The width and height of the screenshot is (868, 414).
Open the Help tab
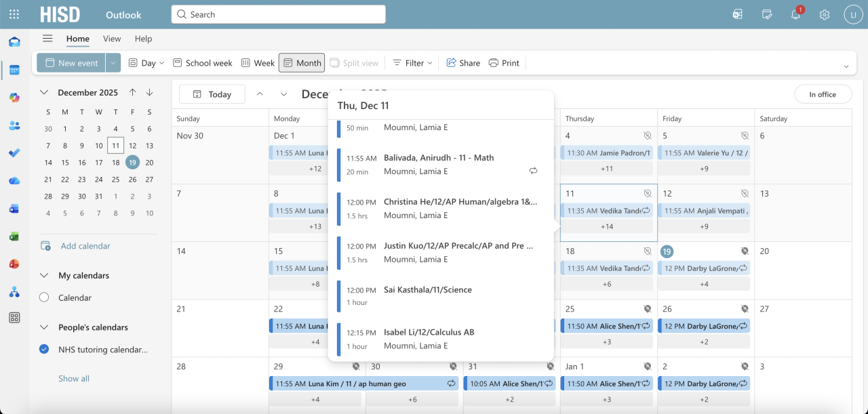[143, 39]
